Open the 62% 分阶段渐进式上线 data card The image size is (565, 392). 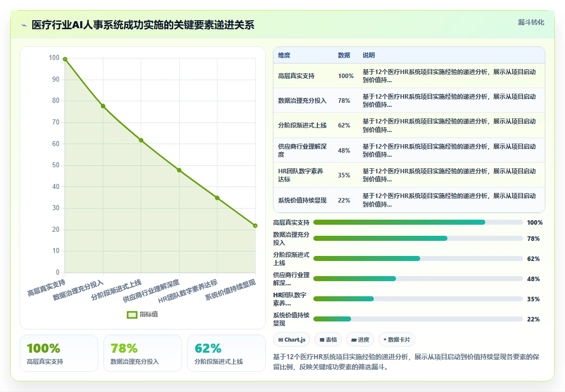pos(227,353)
